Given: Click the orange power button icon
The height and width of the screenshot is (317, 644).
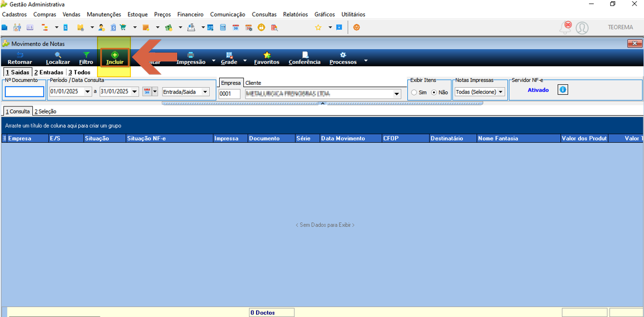Looking at the screenshot, I should [x=356, y=27].
